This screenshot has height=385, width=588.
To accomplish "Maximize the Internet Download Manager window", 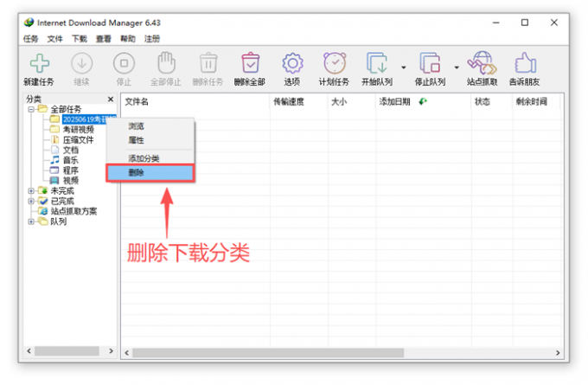I will click(525, 22).
